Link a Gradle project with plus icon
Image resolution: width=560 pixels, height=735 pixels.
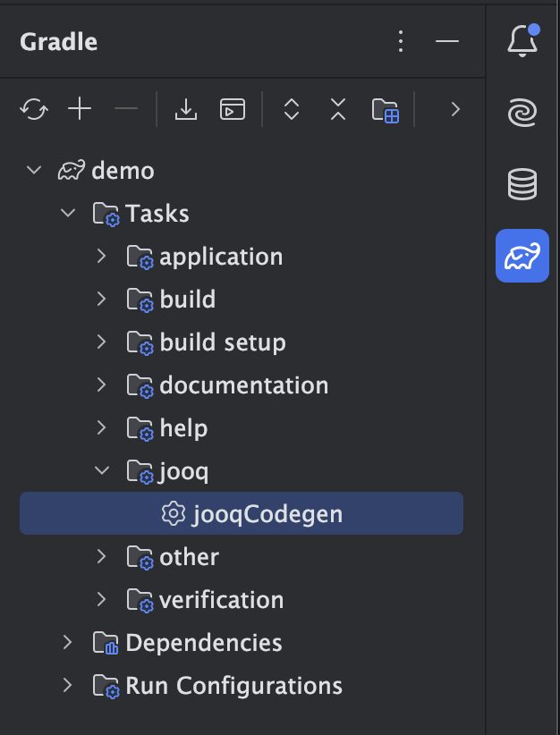(x=80, y=109)
